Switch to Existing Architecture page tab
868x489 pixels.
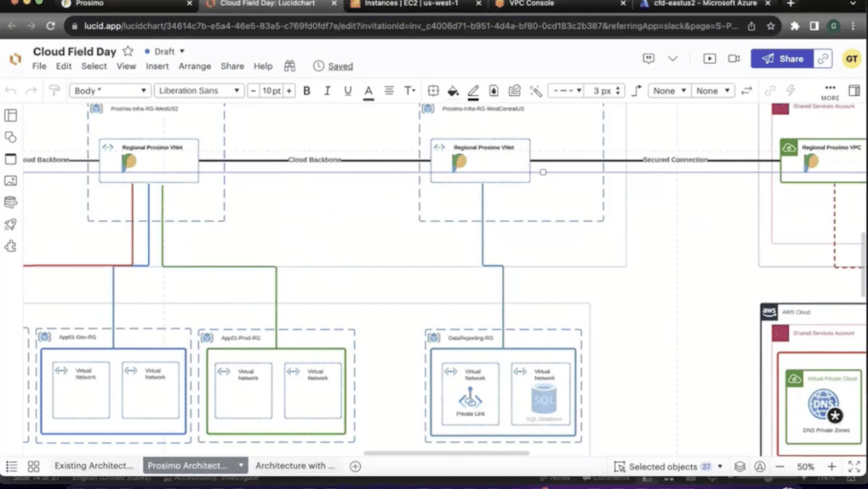pyautogui.click(x=94, y=466)
